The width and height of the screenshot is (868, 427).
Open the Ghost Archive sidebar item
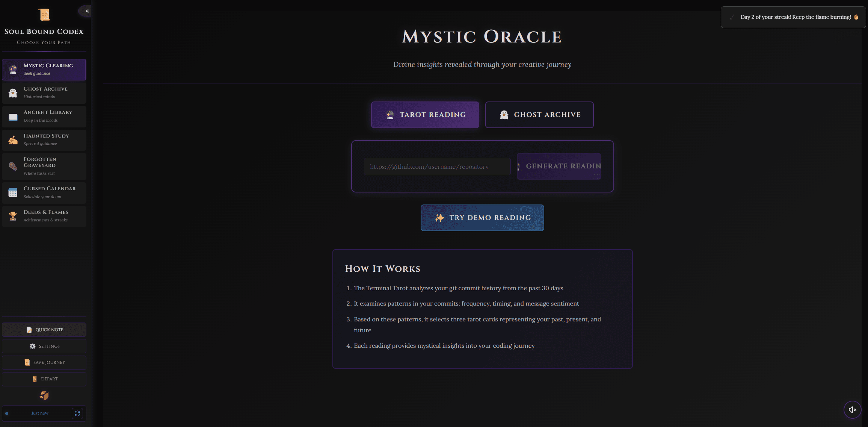tap(44, 93)
